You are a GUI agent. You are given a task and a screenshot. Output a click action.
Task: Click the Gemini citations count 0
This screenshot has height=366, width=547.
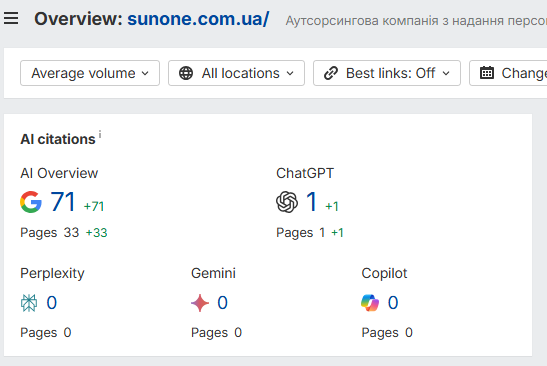pos(223,302)
